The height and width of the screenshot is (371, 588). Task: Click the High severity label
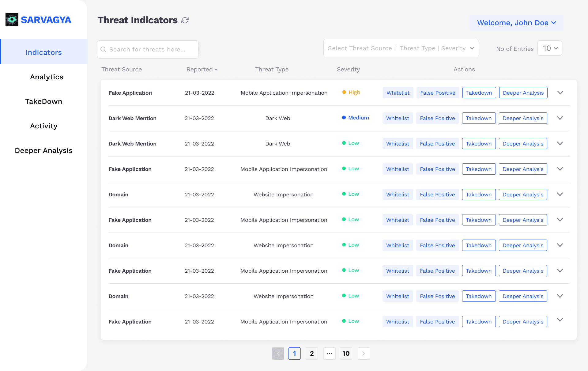[354, 92]
